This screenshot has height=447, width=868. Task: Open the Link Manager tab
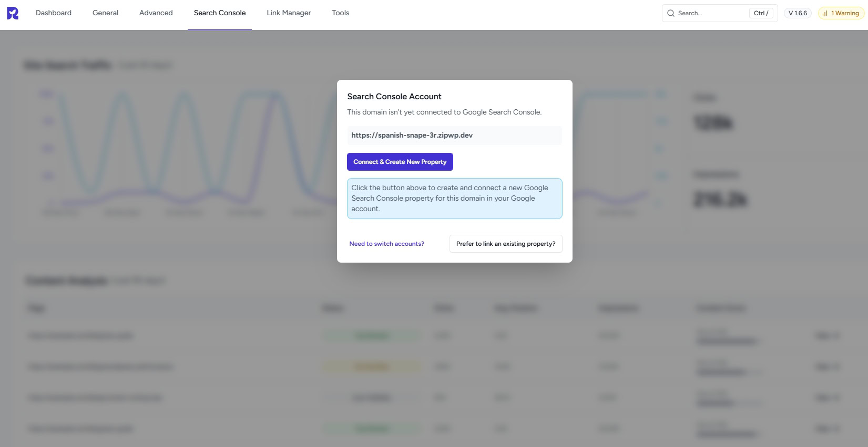[289, 13]
